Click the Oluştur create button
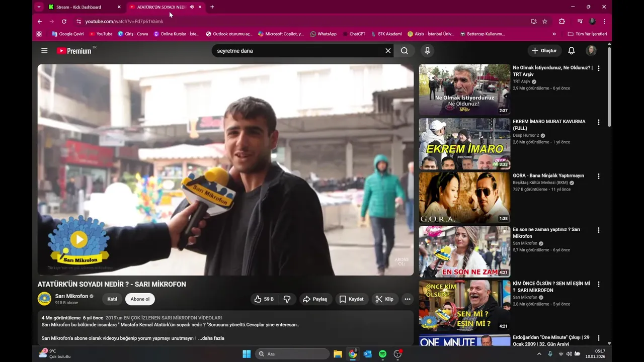Viewport: 644px width, 362px height. coord(544,51)
